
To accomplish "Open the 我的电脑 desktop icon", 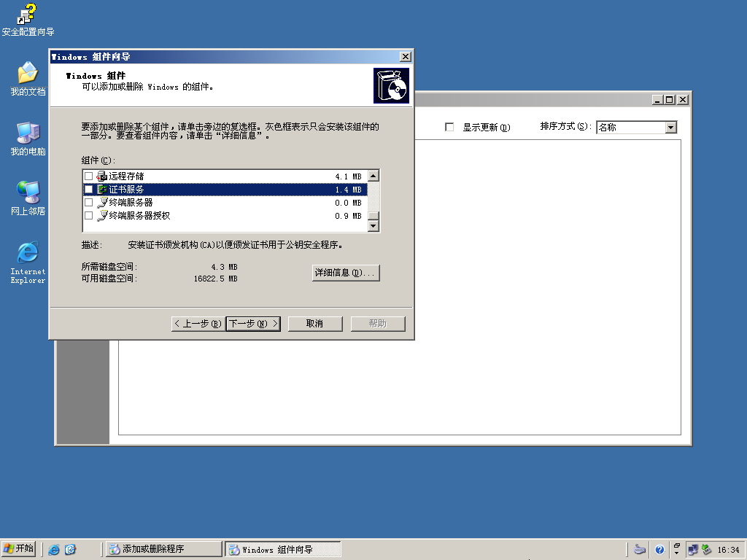I will (x=28, y=139).
